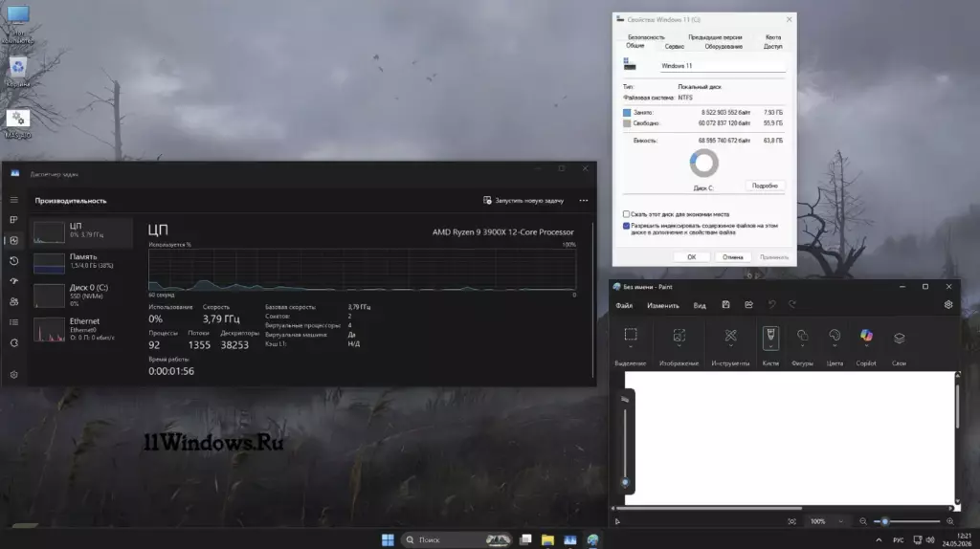The image size is (980, 549).
Task: Switch to Сервис tab in disk properties
Action: (675, 46)
